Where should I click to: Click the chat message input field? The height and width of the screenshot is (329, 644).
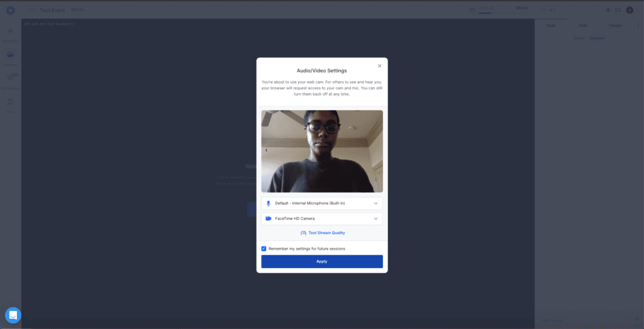pos(586,320)
